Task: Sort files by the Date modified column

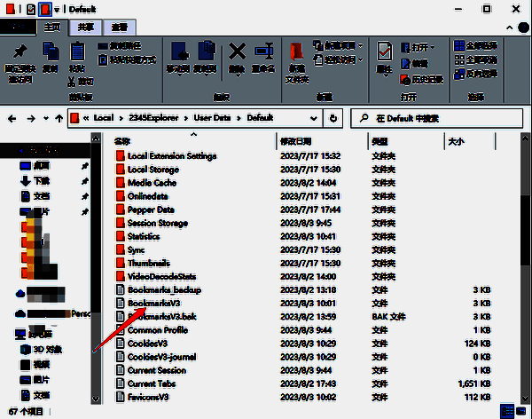Action: 296,141
